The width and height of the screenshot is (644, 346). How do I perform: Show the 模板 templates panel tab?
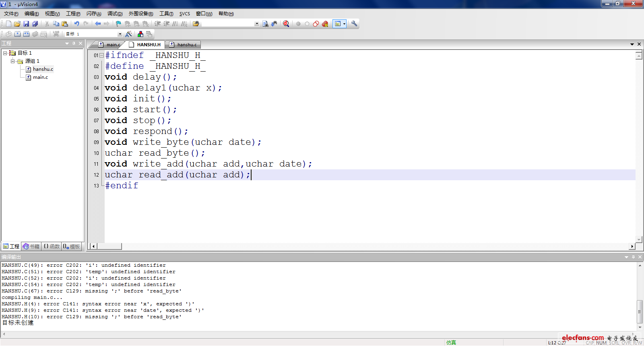tap(72, 247)
